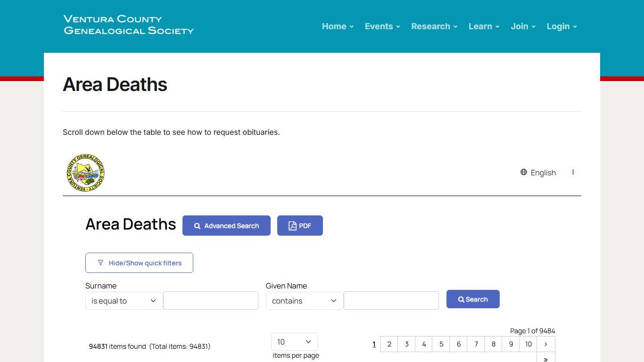Advance to next page using the chevron arrow
Screen dimensions: 644x362
click(x=545, y=344)
